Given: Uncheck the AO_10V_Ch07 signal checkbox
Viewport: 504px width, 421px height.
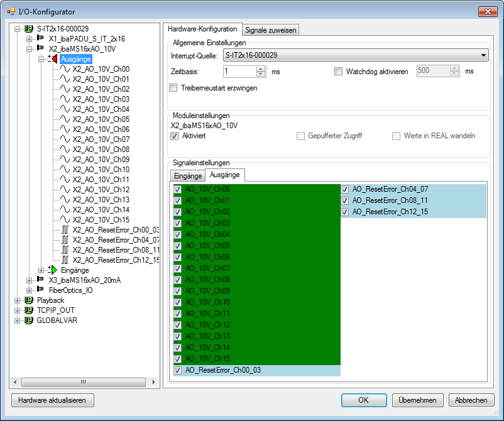Looking at the screenshot, I should (x=178, y=268).
